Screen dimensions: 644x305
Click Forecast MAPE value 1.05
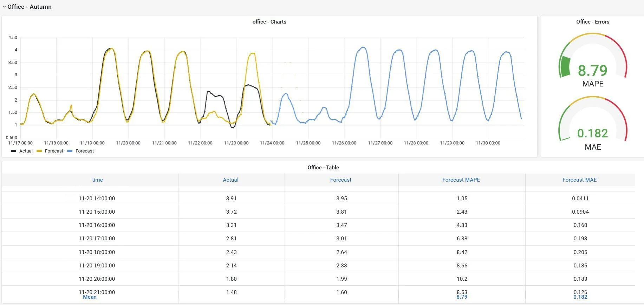(x=462, y=199)
